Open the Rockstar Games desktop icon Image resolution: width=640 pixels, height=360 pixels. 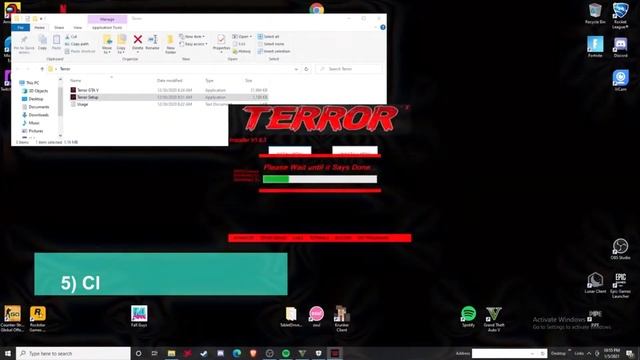(38, 319)
